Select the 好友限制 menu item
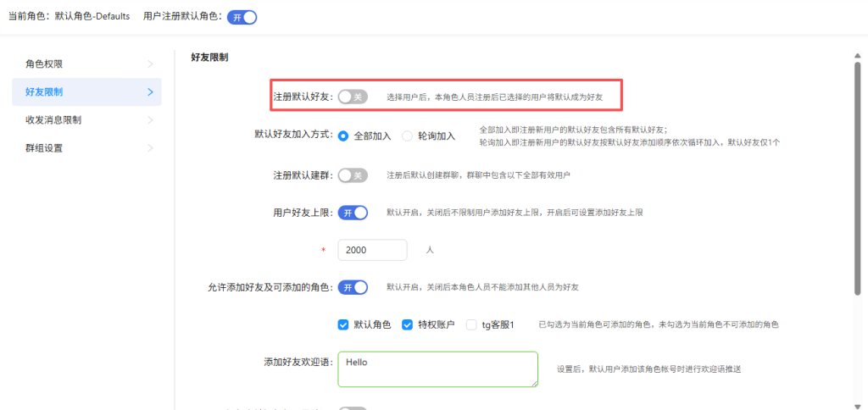Viewport: 868px width, 410px height. (87, 91)
